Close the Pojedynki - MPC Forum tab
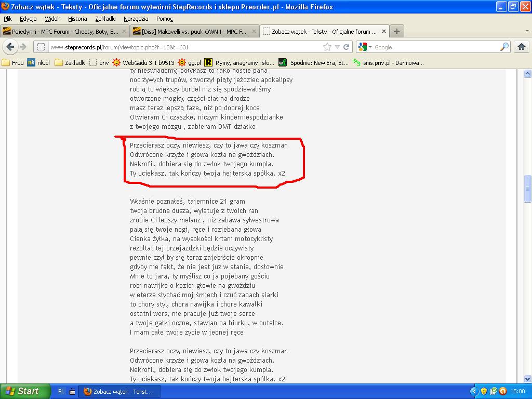The image size is (532, 399). tap(124, 31)
